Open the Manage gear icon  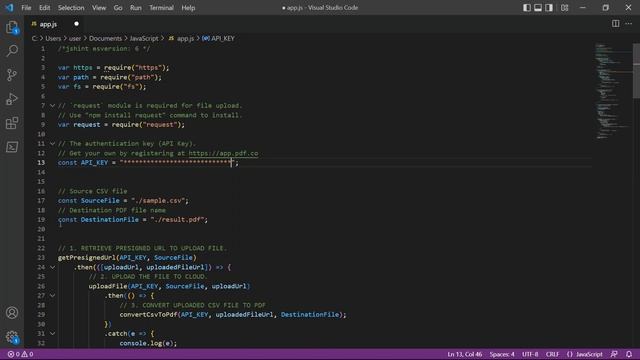tap(12, 337)
